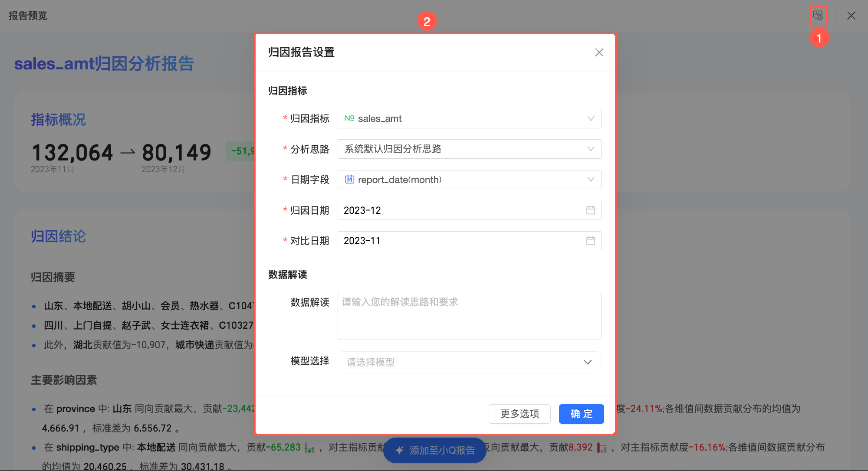Open the 模型选择 model dropdown
Image resolution: width=868 pixels, height=471 pixels.
tap(587, 362)
